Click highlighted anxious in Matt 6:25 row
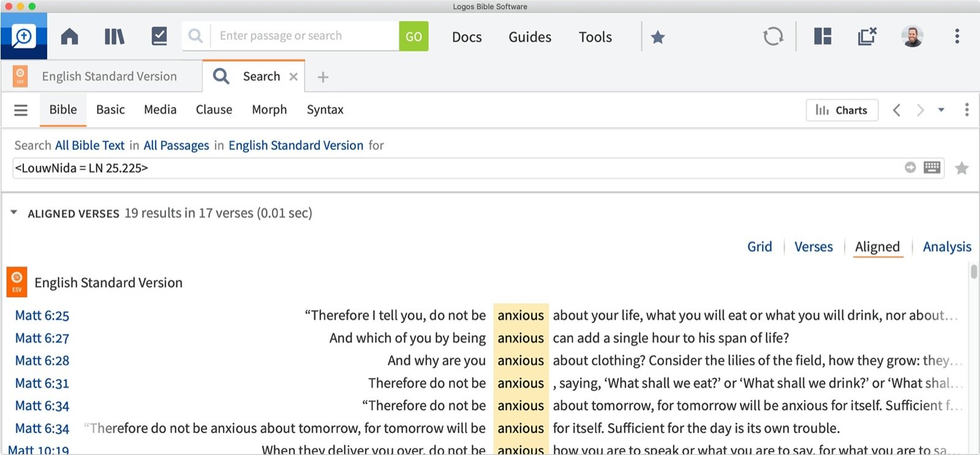Image resolution: width=980 pixels, height=455 pixels. click(x=521, y=315)
